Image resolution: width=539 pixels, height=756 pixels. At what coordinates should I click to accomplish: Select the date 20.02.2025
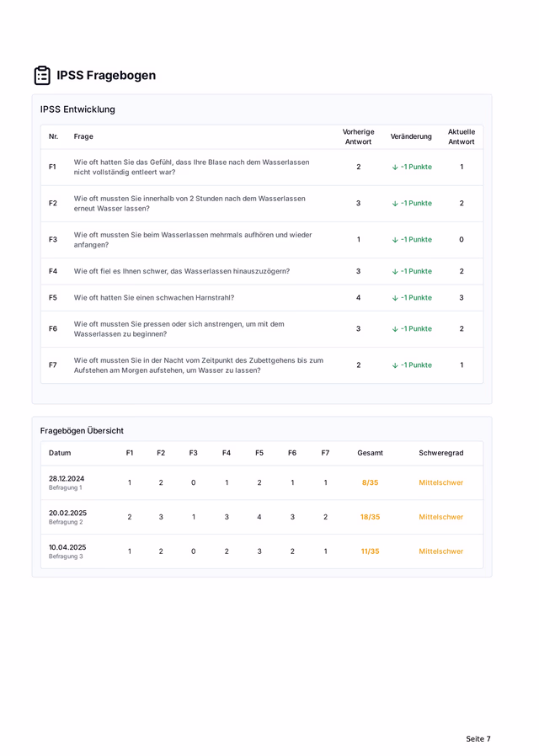67,513
